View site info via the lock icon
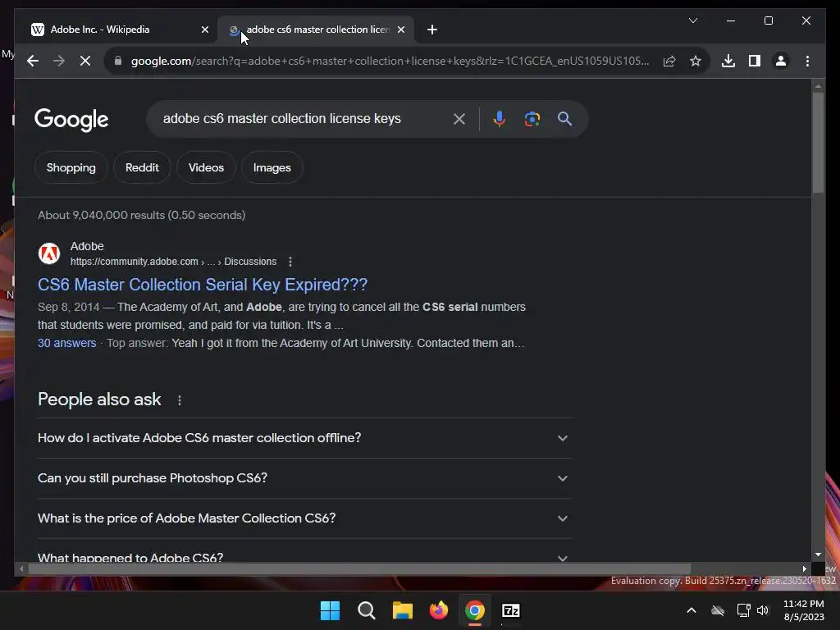 point(118,61)
